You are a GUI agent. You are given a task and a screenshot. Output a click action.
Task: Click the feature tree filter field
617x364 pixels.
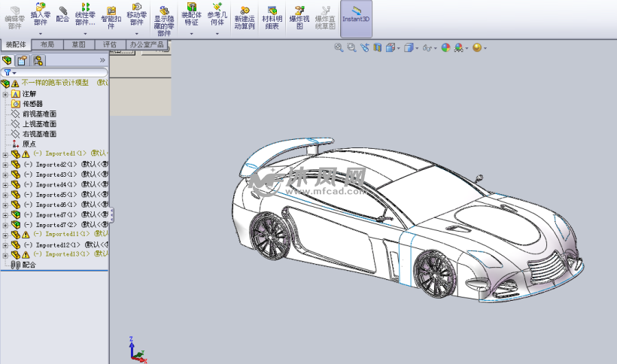pos(56,72)
